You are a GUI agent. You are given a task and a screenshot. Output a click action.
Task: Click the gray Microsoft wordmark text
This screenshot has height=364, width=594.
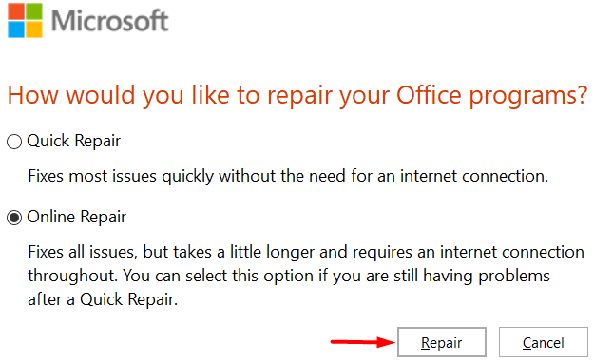109,21
